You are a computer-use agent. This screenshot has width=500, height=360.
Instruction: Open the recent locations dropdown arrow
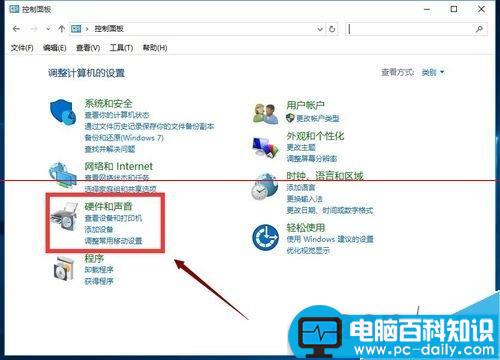(48, 29)
